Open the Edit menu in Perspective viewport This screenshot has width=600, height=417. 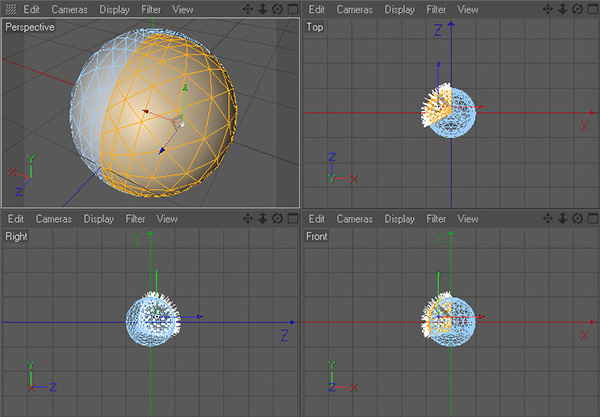pyautogui.click(x=31, y=9)
